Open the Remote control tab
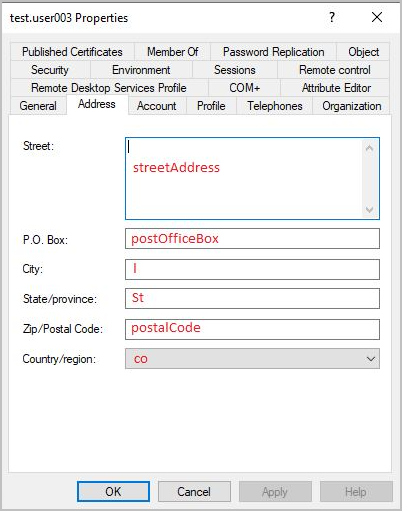This screenshot has width=402, height=511. coord(334,70)
